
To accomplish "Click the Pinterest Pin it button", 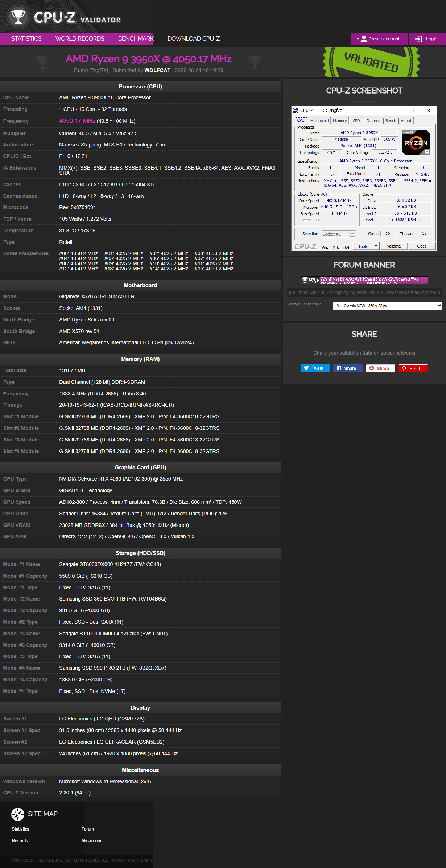I will pos(413,368).
